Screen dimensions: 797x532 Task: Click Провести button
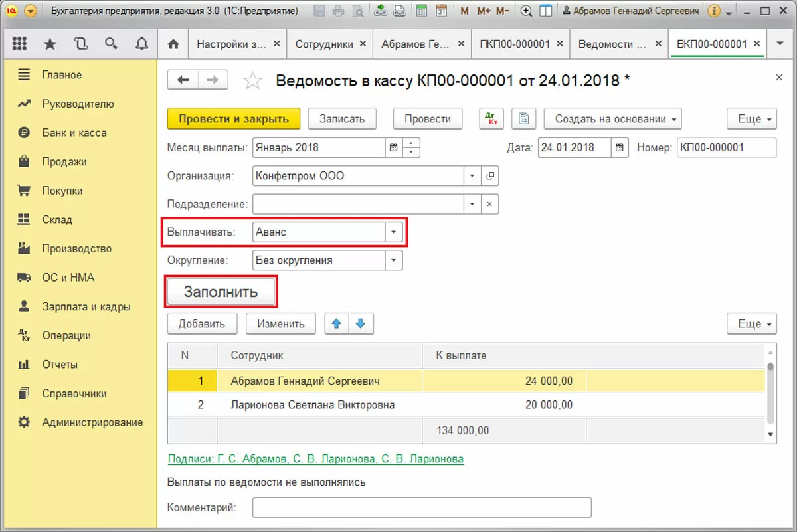[x=428, y=119]
